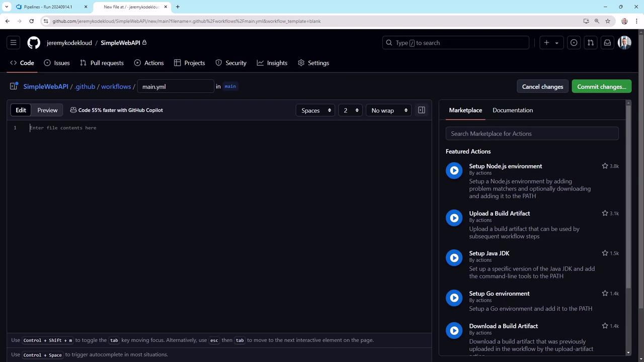Open a new browser tab
This screenshot has width=644, height=362.
point(178,7)
